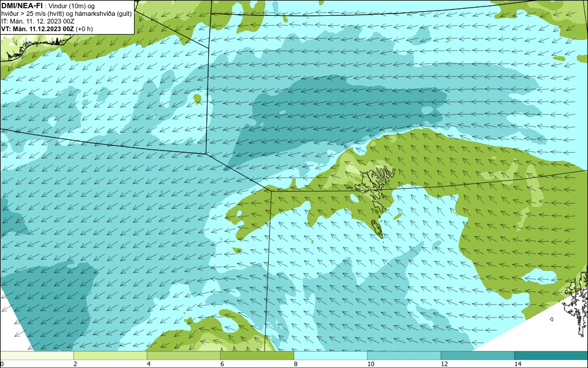Click the 8–10 m/s pale cyan legend swatch

coord(330,356)
